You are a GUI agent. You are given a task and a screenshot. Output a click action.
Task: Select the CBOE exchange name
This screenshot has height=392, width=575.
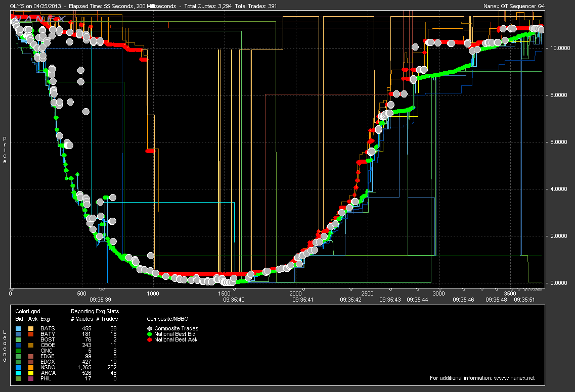[x=48, y=345]
